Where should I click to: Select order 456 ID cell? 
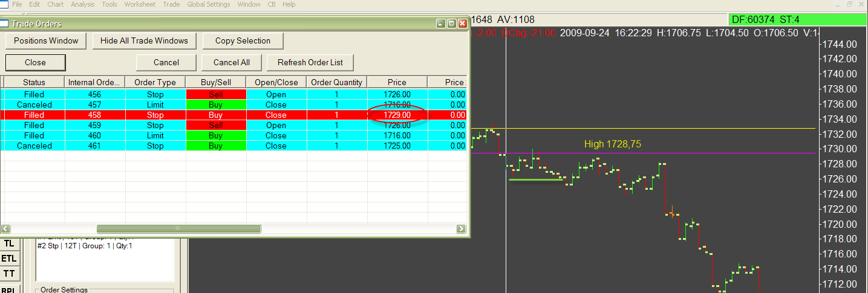[94, 94]
